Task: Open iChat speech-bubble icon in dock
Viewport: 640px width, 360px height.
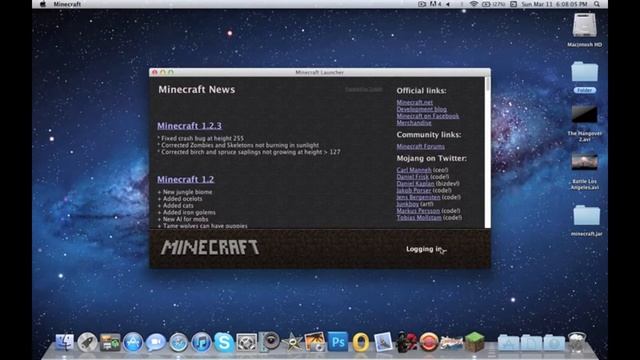Action: pos(156,342)
